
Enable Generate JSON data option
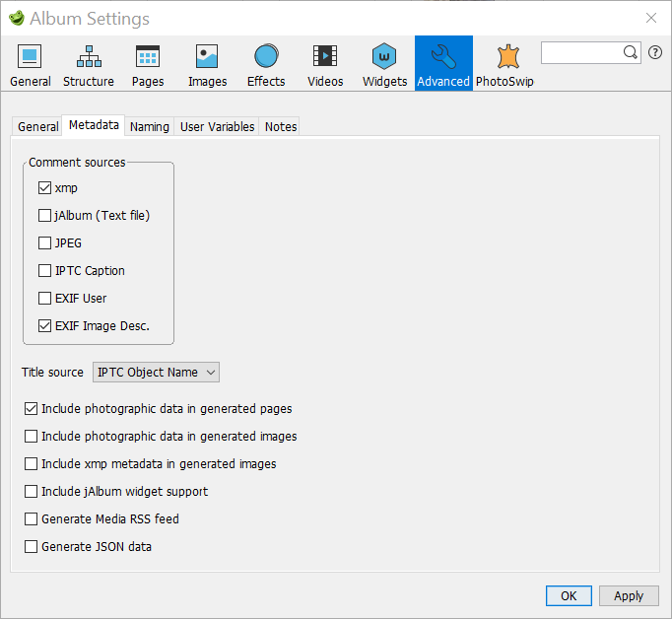pyautogui.click(x=32, y=546)
